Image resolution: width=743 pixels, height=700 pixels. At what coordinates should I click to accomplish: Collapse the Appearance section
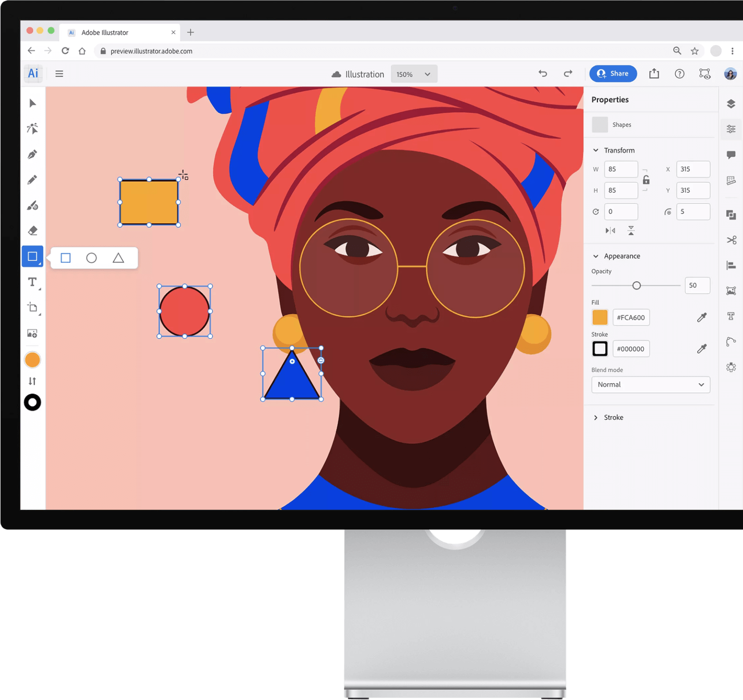[595, 256]
